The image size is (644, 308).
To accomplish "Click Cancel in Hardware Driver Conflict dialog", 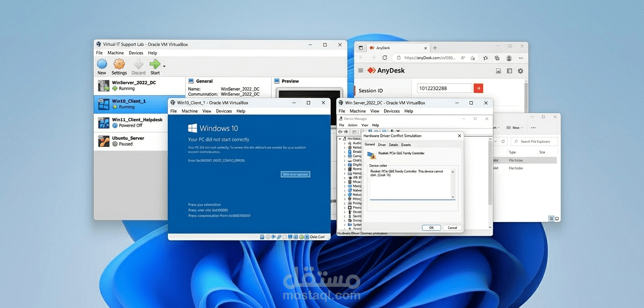I will (452, 227).
